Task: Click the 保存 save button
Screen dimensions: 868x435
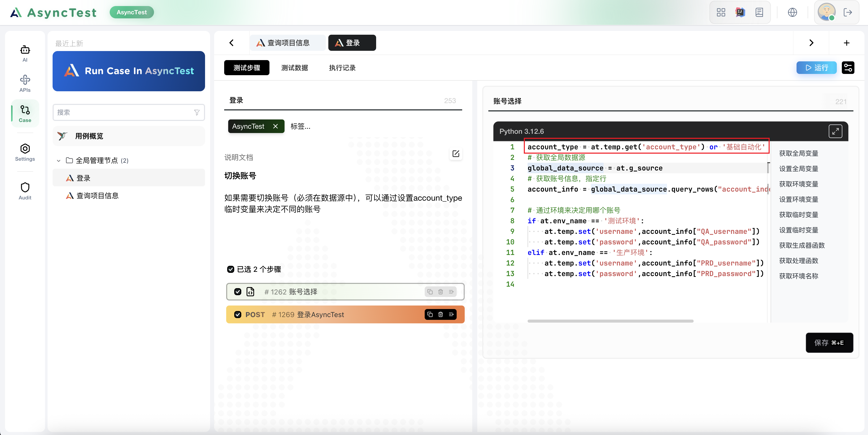Action: point(829,342)
